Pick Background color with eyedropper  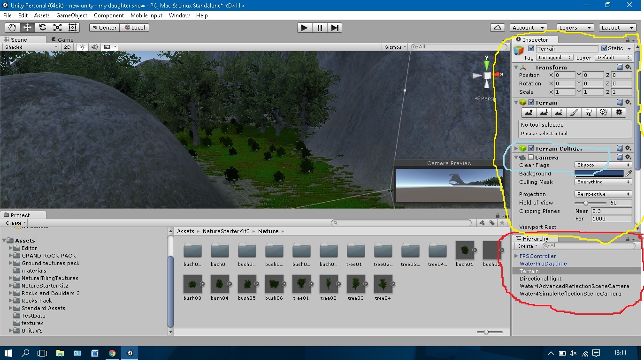tap(629, 174)
